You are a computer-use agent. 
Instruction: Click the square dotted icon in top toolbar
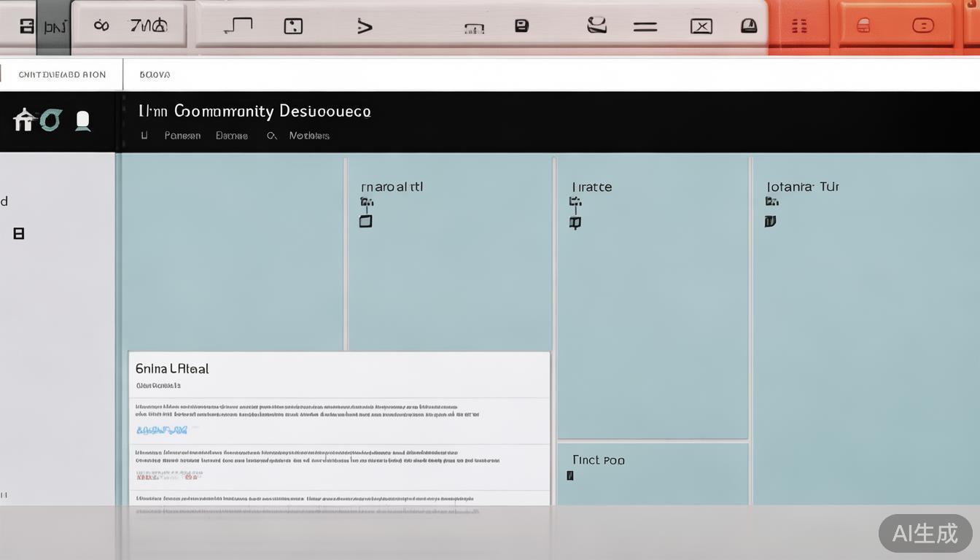coord(292,27)
